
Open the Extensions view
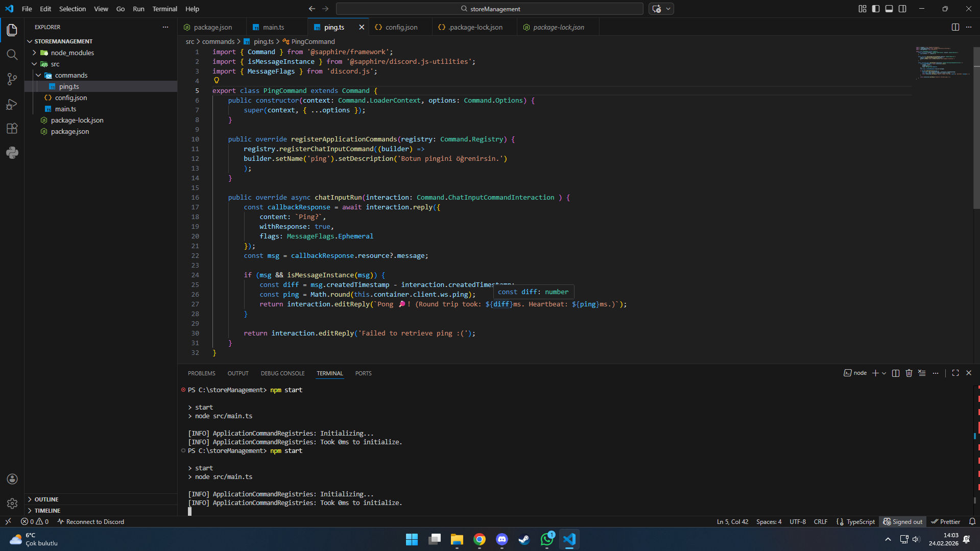[x=12, y=129]
